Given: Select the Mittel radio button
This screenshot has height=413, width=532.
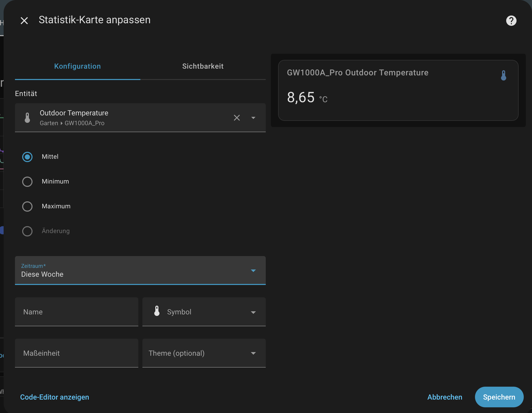Looking at the screenshot, I should coord(27,157).
